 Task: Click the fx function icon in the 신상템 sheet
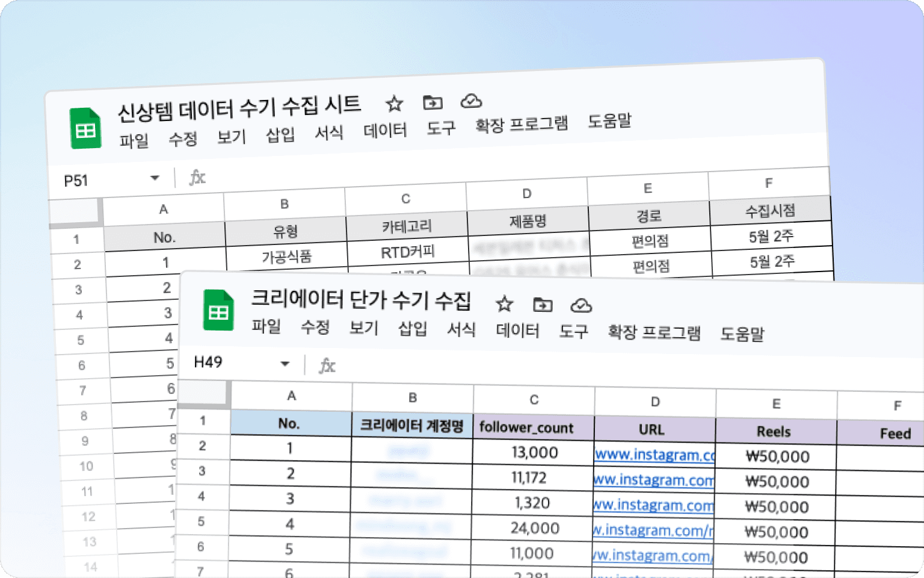(x=197, y=178)
